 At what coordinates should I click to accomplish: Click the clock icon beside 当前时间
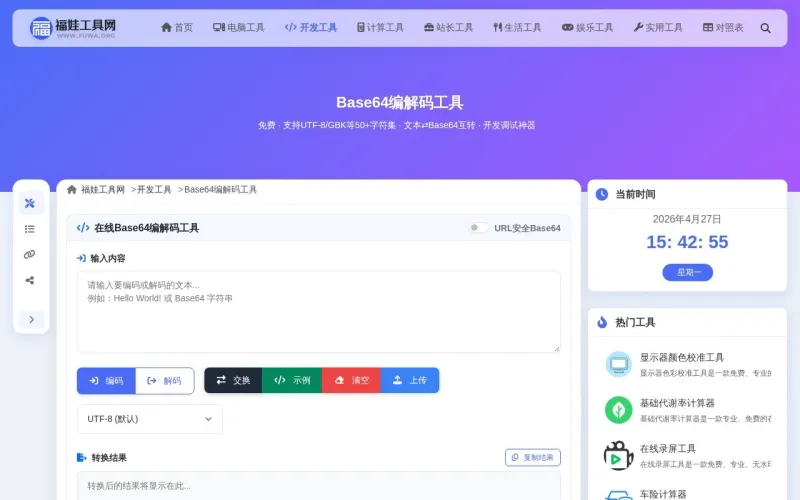tap(602, 194)
